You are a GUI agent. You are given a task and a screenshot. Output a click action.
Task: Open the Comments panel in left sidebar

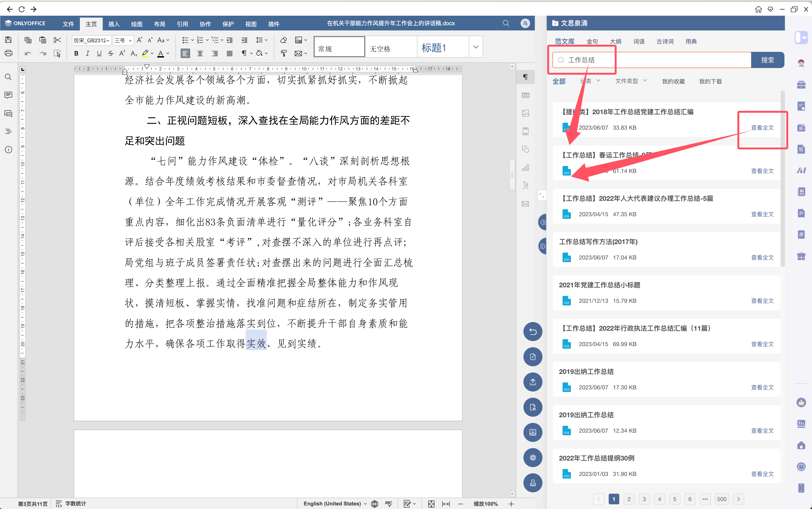point(8,95)
